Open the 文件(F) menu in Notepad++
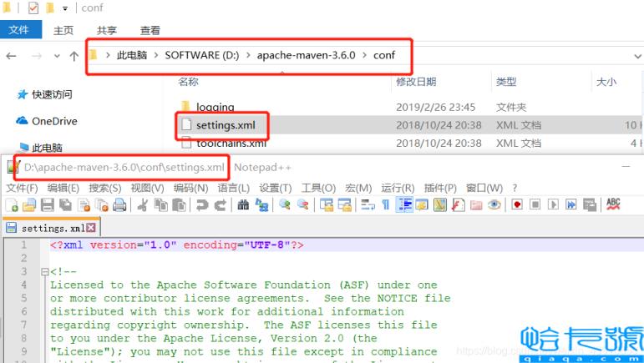Viewport: 644px width, 363px height. pyautogui.click(x=23, y=189)
